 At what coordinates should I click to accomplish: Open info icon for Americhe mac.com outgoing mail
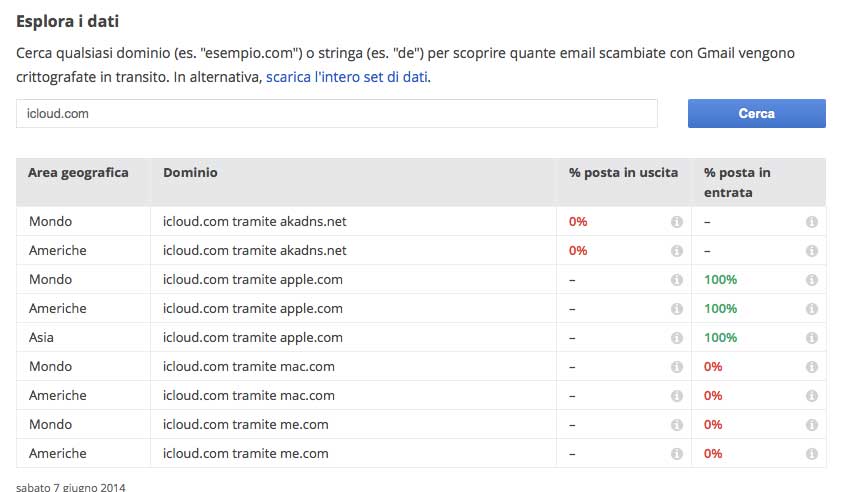coord(677,396)
